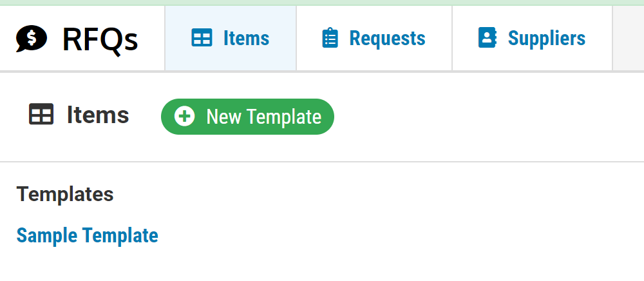
Task: Click the Templates section heading
Action: (x=65, y=194)
